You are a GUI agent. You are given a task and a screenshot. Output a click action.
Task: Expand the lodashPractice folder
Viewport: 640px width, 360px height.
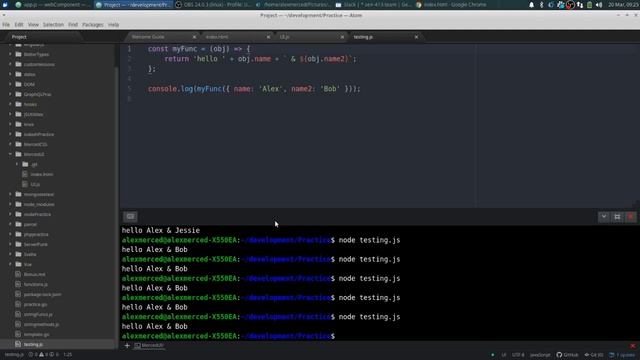tap(10, 134)
